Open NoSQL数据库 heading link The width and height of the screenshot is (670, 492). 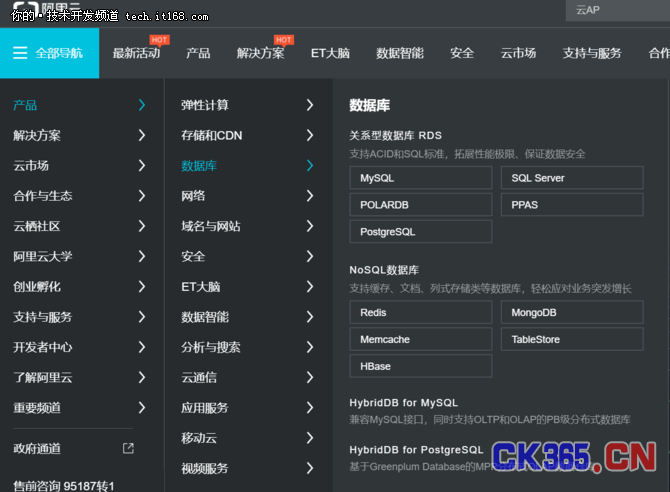point(384,270)
